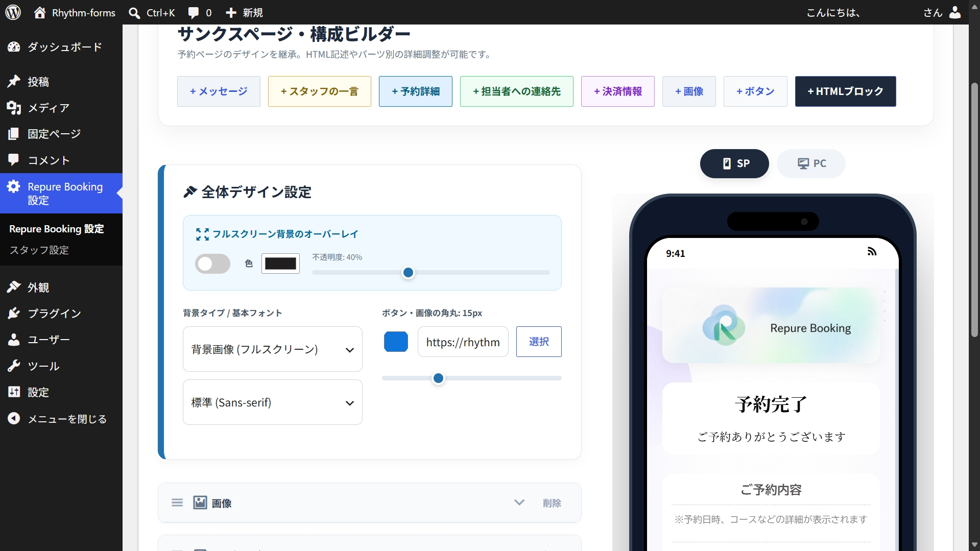980x551 pixels.
Task: Switch preview to PC desktop view
Action: (x=811, y=163)
